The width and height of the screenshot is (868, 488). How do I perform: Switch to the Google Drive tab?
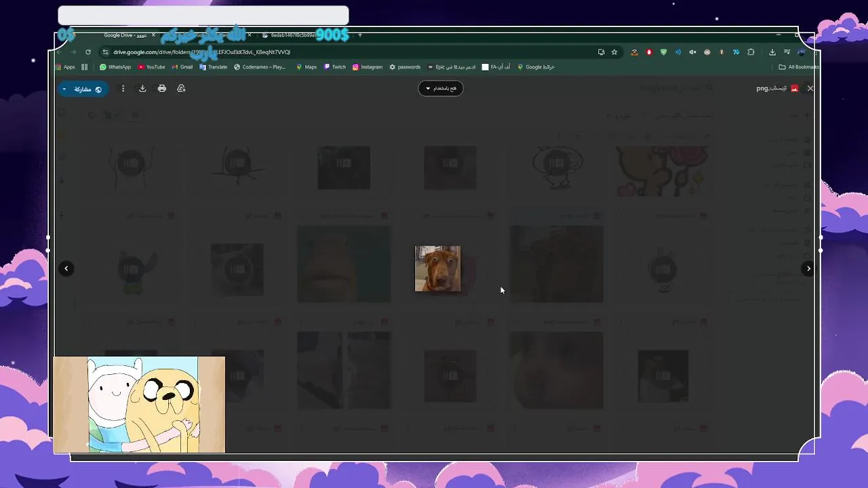point(125,35)
